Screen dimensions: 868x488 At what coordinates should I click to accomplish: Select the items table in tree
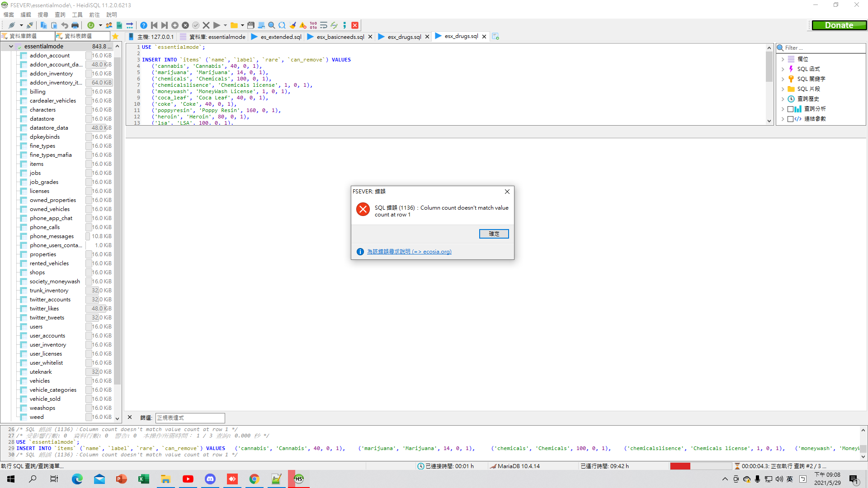tap(37, 164)
